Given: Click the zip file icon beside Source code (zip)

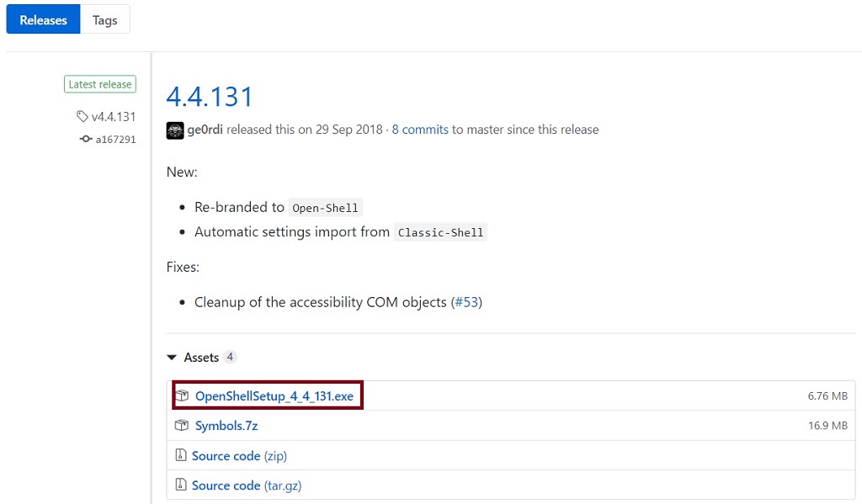Looking at the screenshot, I should 180,455.
